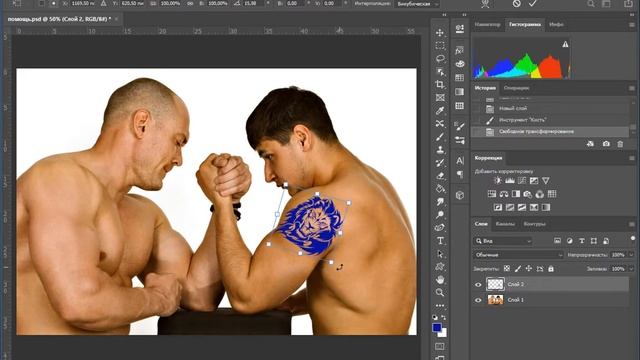
Task: Click the Слой 2 layer thumbnail
Action: coord(495,284)
